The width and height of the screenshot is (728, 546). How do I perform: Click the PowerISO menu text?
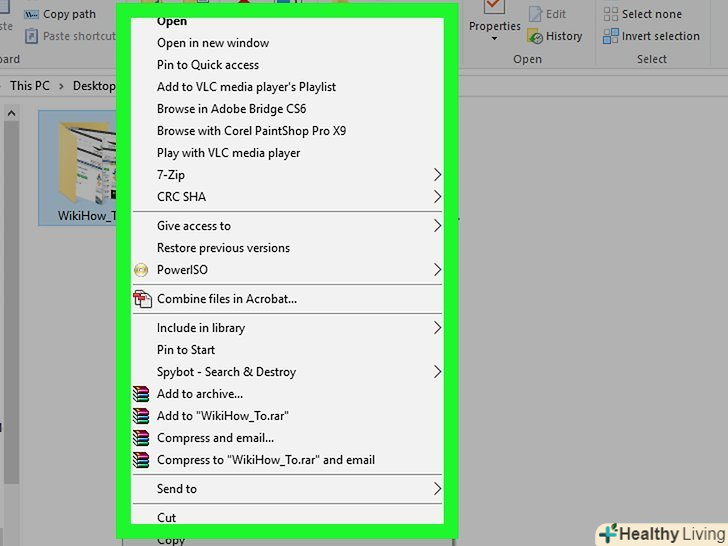[x=182, y=270]
